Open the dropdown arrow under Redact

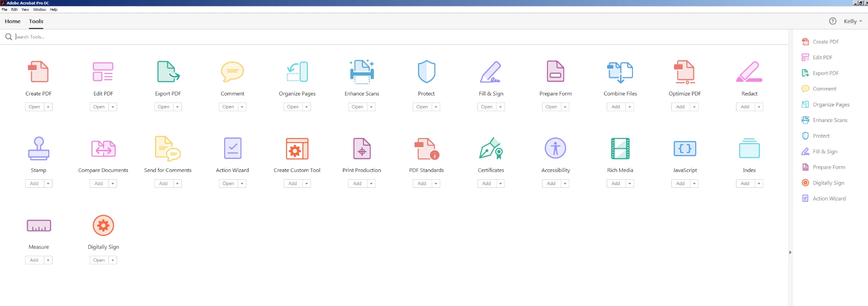point(759,107)
